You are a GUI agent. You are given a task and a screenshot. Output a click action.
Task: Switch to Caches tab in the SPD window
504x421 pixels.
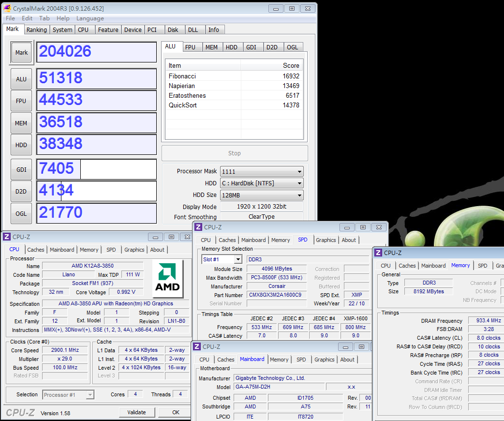(227, 240)
